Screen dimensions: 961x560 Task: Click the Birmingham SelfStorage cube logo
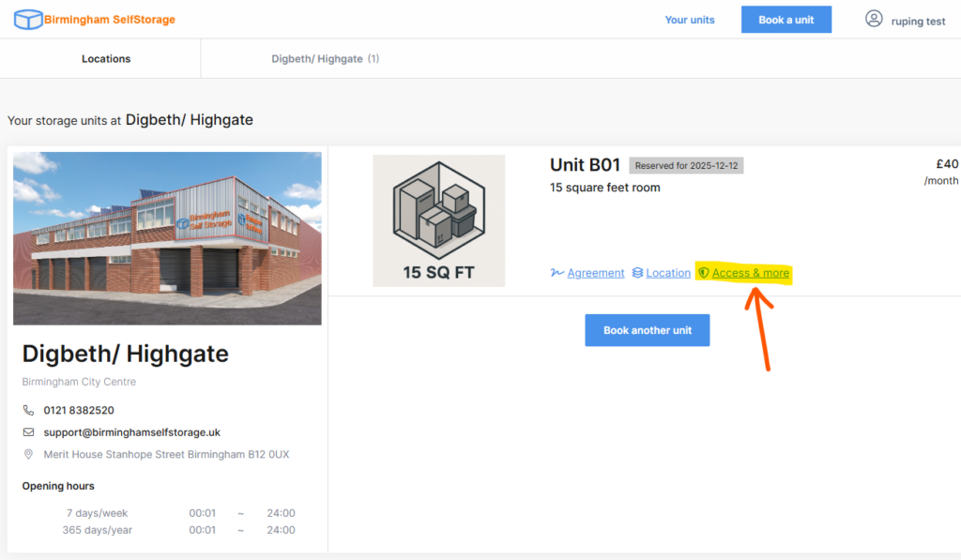(x=28, y=19)
